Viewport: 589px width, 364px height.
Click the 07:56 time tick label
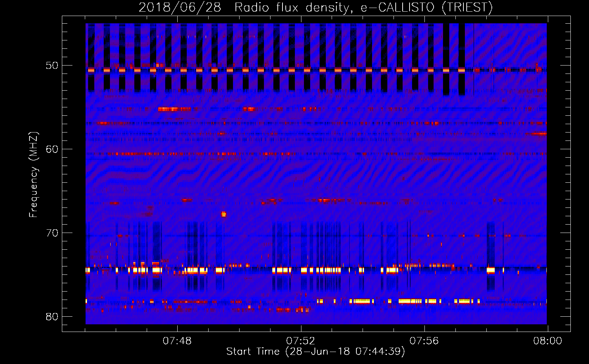point(424,341)
